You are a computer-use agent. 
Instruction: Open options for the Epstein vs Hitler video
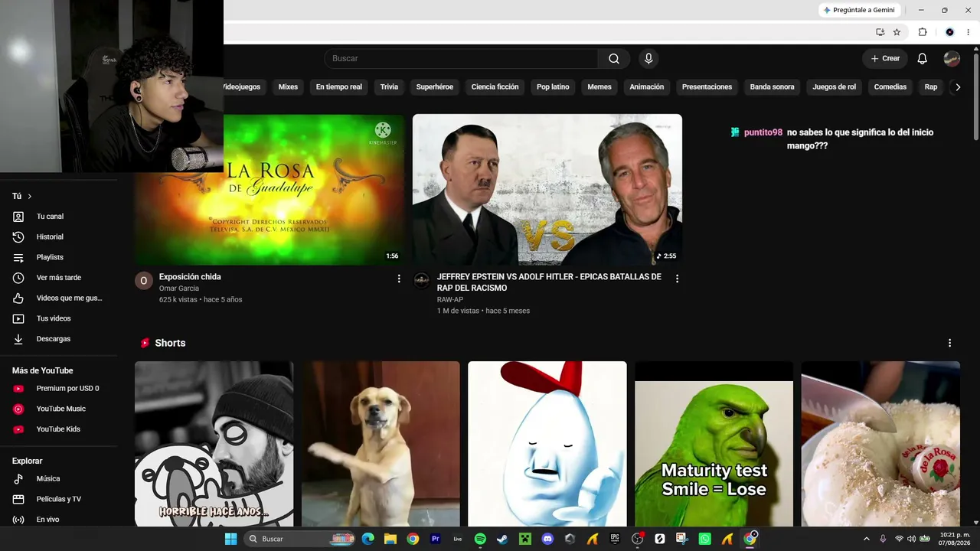(x=677, y=279)
